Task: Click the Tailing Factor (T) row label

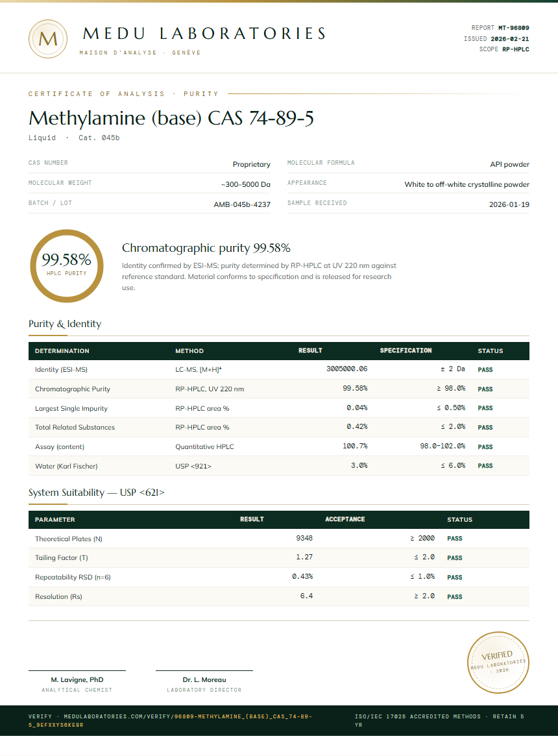Action: [61, 558]
